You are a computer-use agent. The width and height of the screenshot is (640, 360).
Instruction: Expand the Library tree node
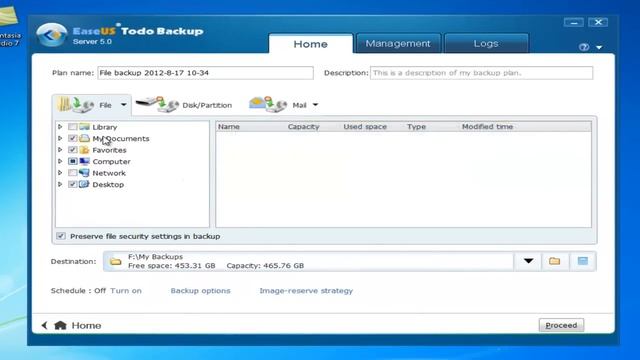click(60, 127)
